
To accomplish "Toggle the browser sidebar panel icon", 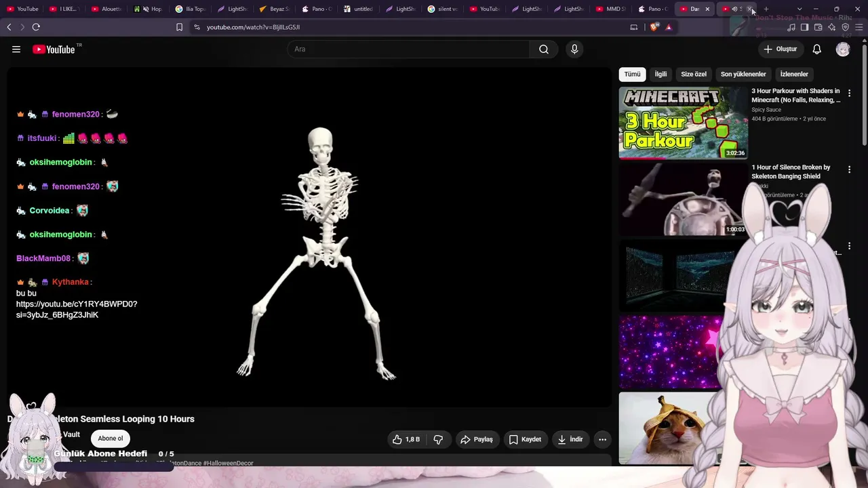I will click(x=804, y=27).
